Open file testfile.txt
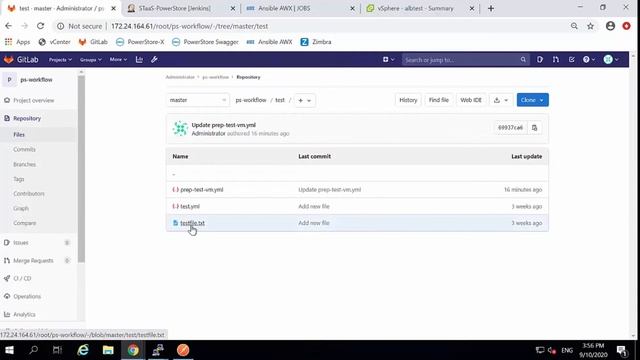640x360 pixels. point(192,223)
